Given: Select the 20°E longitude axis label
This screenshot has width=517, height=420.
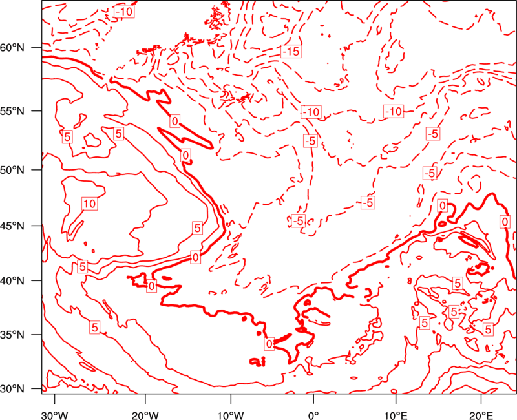Looking at the screenshot, I should (481, 415).
